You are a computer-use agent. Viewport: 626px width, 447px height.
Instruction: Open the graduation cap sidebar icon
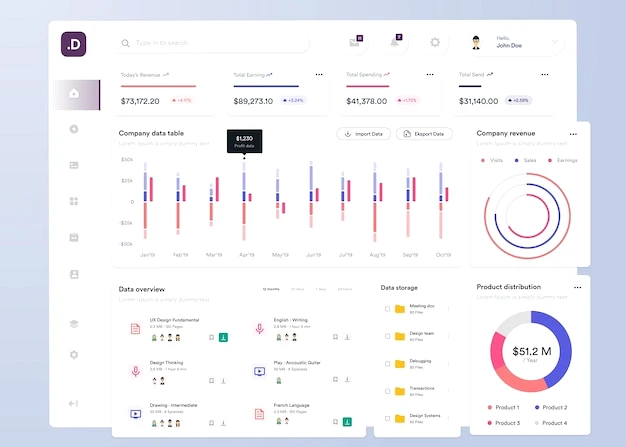click(74, 324)
